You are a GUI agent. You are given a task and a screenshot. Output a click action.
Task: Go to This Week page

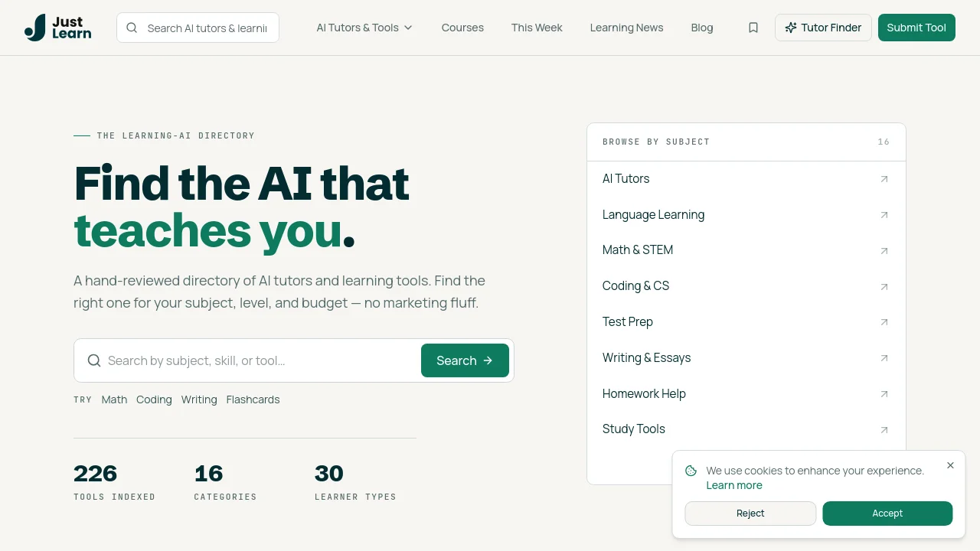tap(537, 28)
